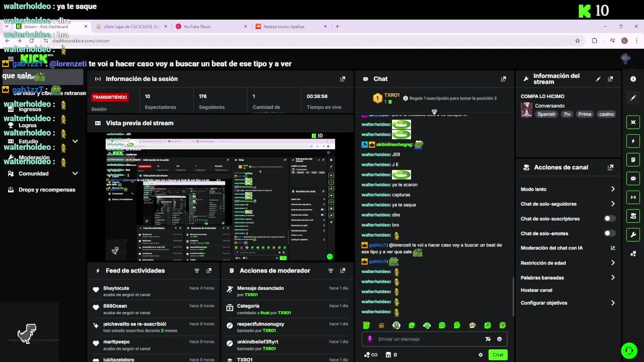Click Regala 1 suscripción leaderboard prompt

point(450,99)
